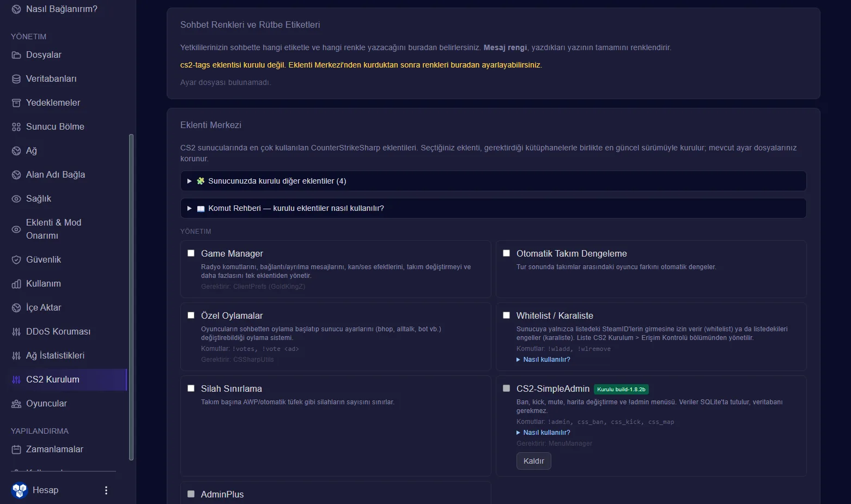The width and height of the screenshot is (851, 504).
Task: Click the 'Ayar dosyası bulunamadı.' text
Action: click(x=226, y=82)
